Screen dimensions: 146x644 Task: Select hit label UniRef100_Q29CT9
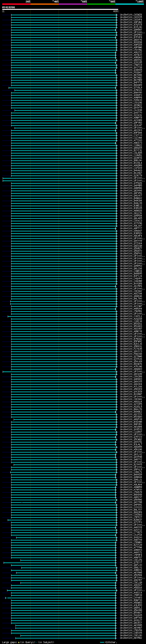131,175
